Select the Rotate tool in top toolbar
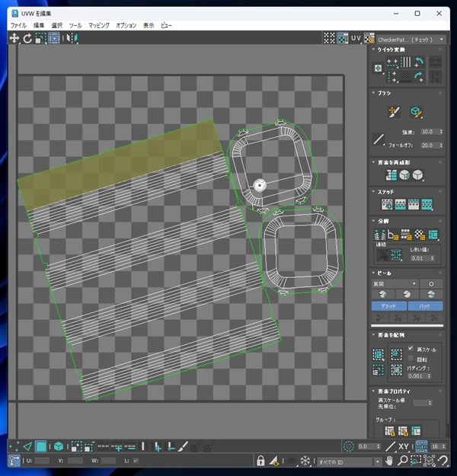This screenshot has height=476, width=457. (27, 38)
